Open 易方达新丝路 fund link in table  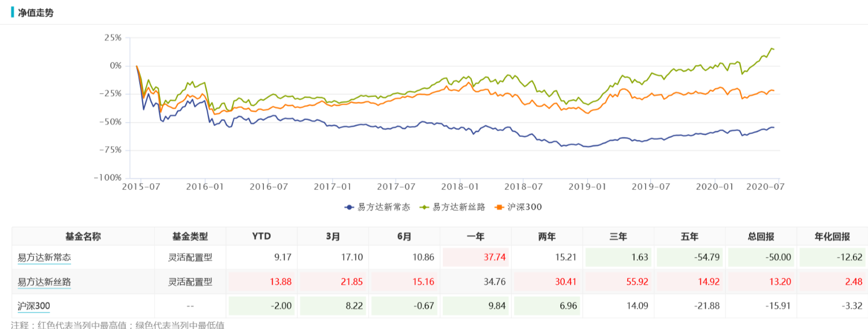tap(44, 282)
